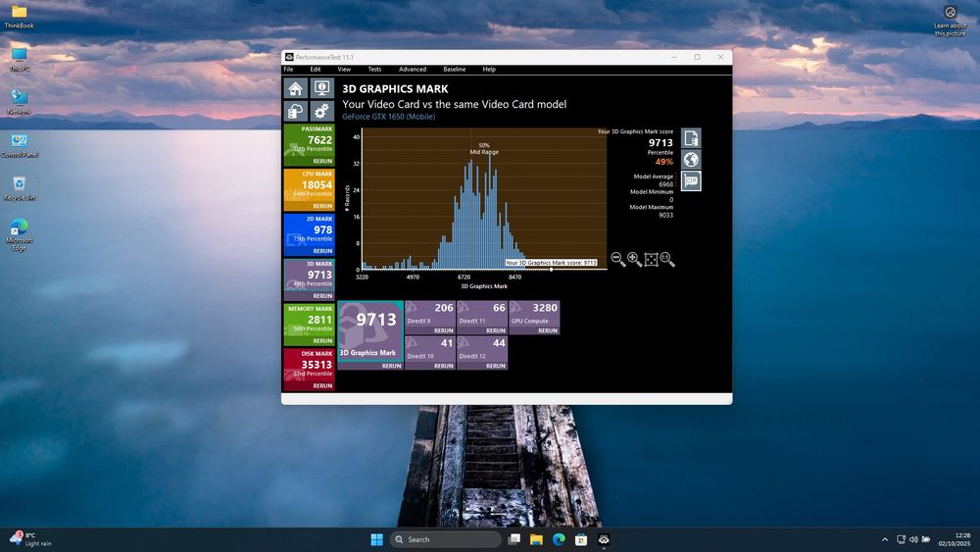This screenshot has height=552, width=980.
Task: Rerun the full PassMark test
Action: tap(322, 162)
